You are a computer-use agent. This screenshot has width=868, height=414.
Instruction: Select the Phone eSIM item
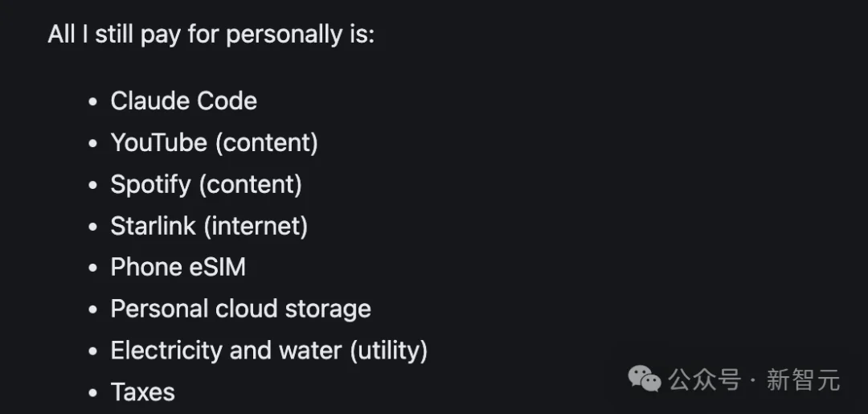[x=178, y=268]
